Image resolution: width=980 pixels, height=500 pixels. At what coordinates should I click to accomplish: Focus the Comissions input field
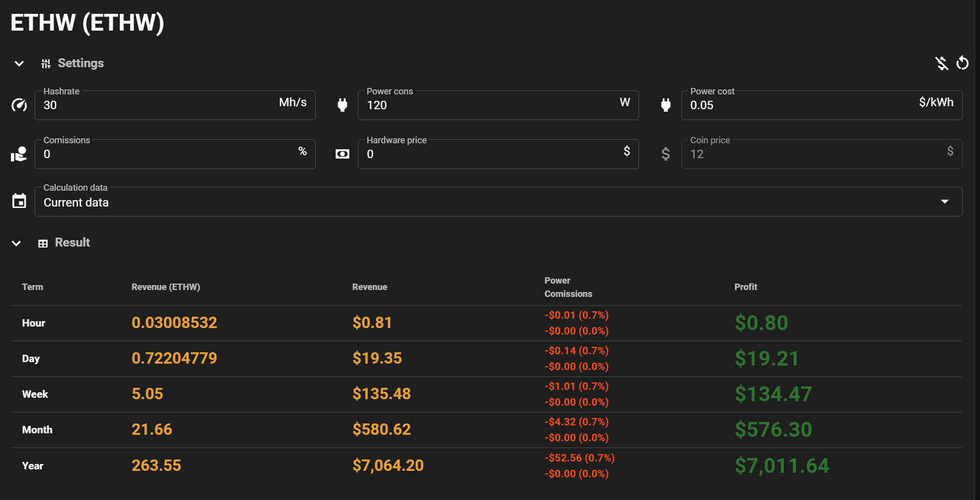[x=175, y=154]
